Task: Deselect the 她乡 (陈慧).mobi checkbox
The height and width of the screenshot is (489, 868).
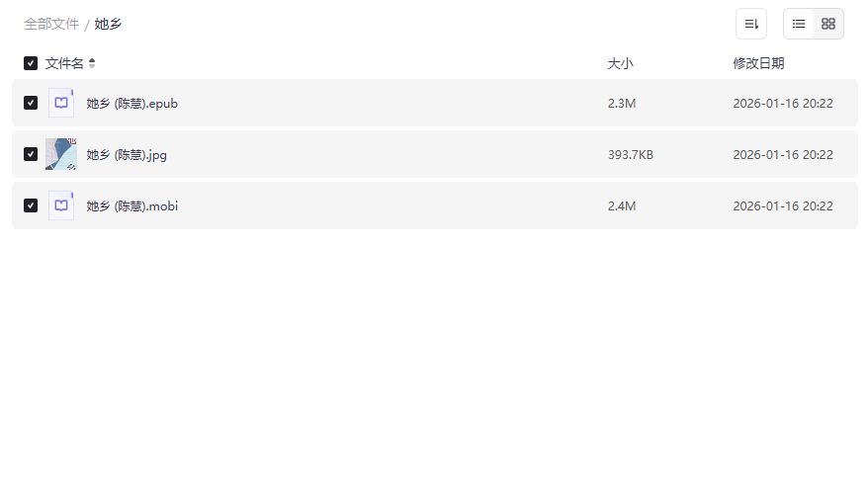Action: [31, 205]
